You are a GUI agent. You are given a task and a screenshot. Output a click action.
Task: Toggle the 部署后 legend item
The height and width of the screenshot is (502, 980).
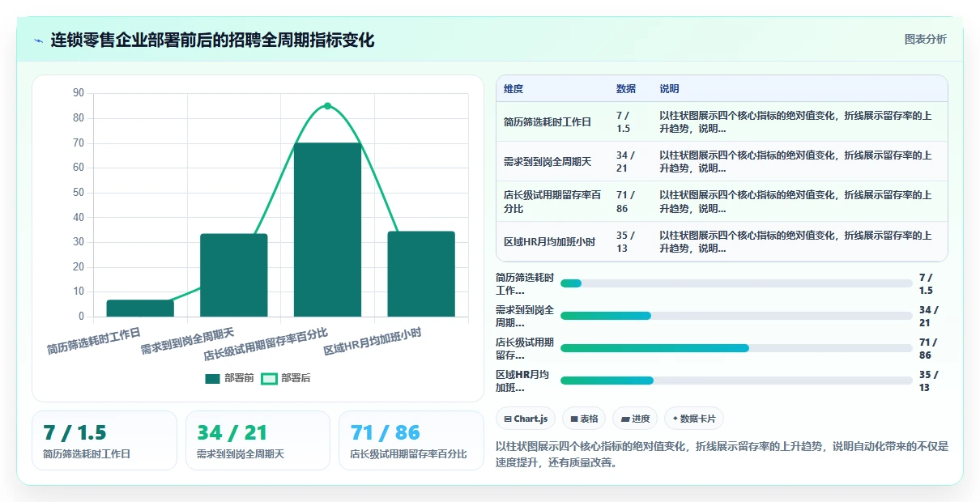click(286, 378)
